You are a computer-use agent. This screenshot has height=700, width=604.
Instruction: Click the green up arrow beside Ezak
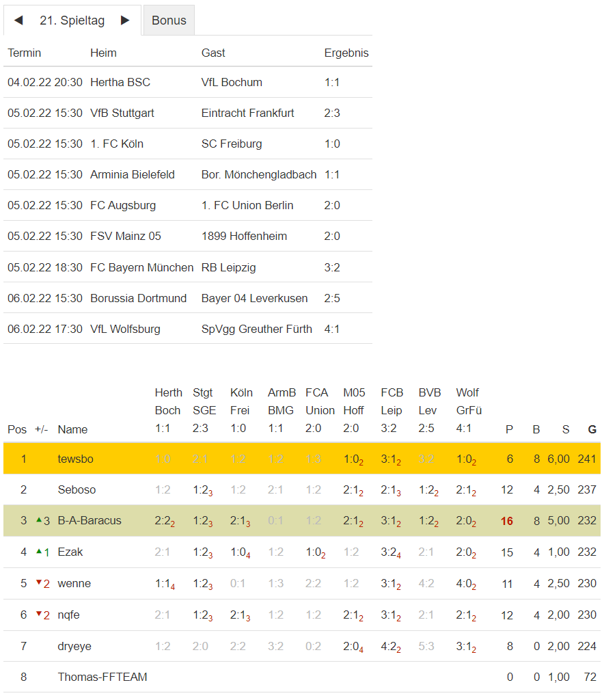(x=38, y=552)
